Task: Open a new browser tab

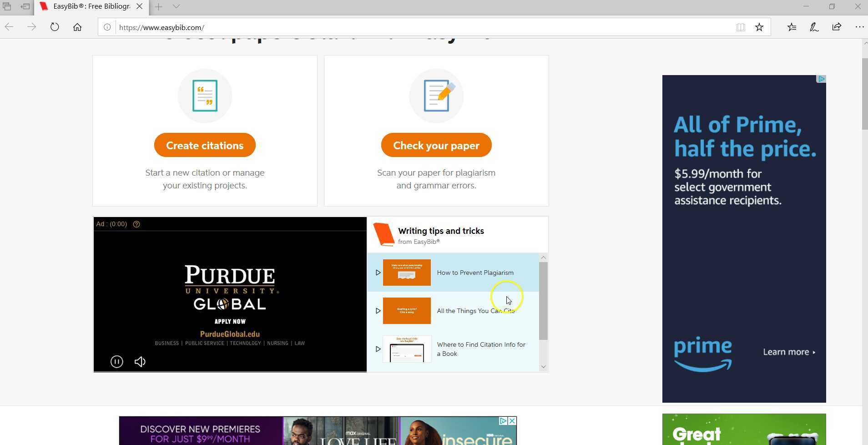Action: [158, 7]
